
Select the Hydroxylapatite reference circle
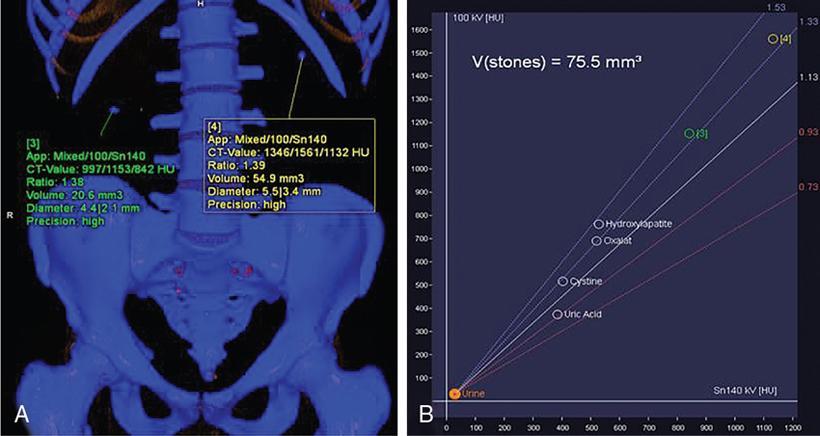(599, 224)
